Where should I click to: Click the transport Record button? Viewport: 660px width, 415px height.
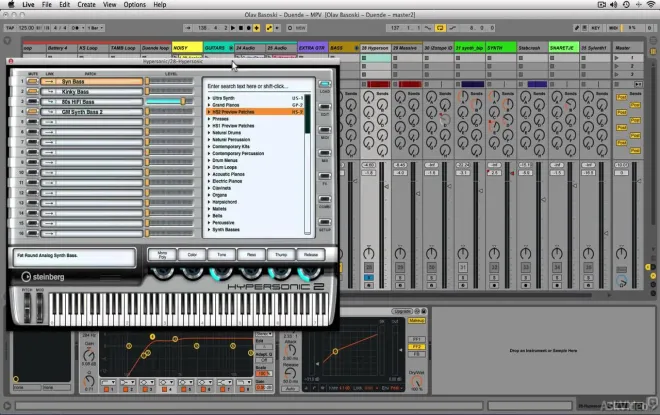point(249,28)
